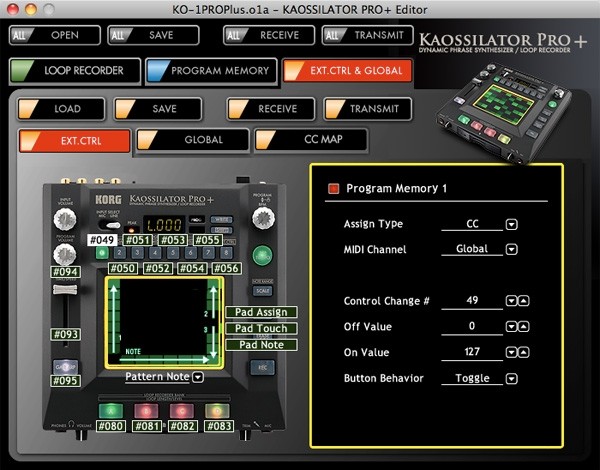Open the Assign Type dropdown
This screenshot has height=470, width=600.
[512, 224]
